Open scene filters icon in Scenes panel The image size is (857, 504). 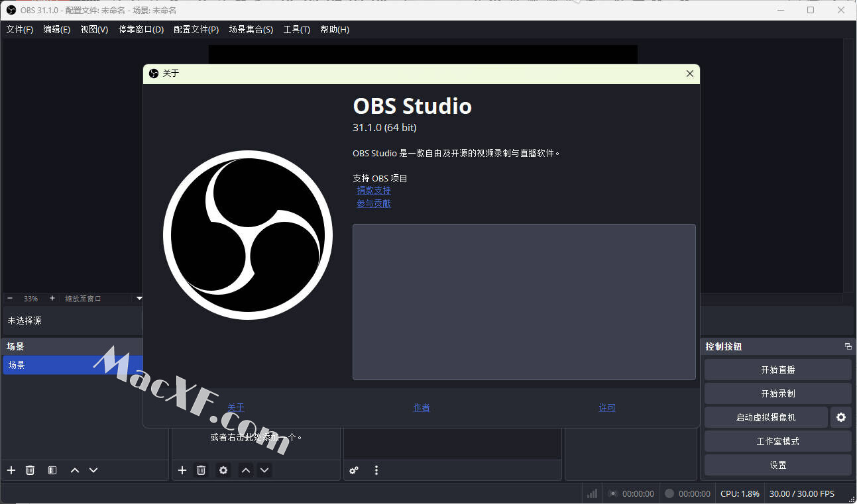pos(52,470)
